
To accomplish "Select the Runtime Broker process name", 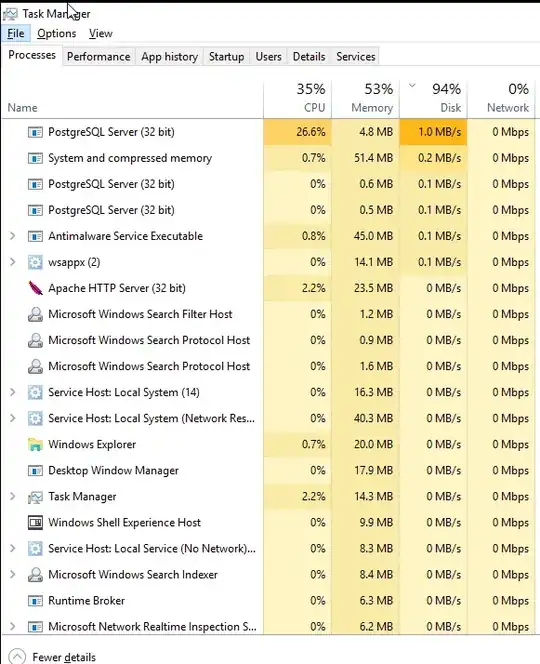I will click(86, 601).
